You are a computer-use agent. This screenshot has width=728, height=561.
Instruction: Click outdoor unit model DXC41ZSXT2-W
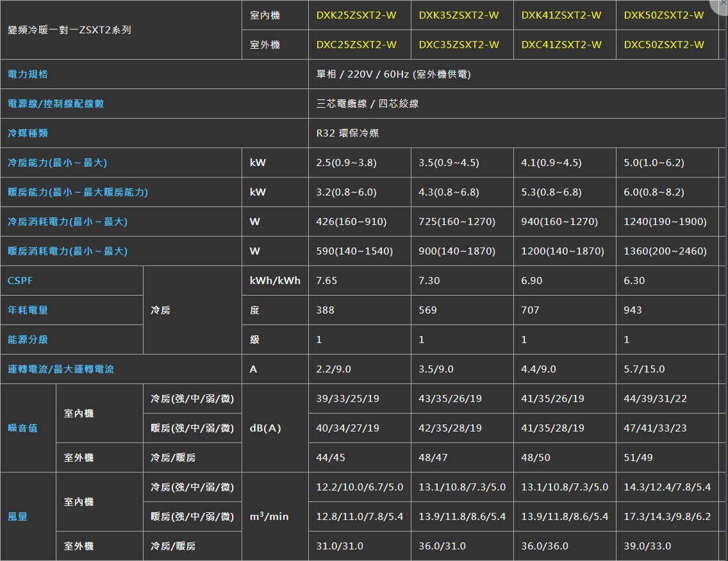click(561, 45)
